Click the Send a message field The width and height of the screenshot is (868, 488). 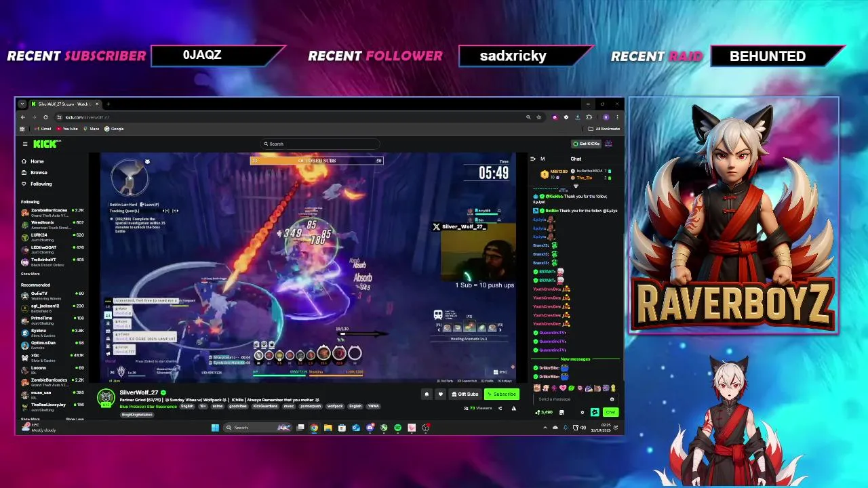coord(576,399)
